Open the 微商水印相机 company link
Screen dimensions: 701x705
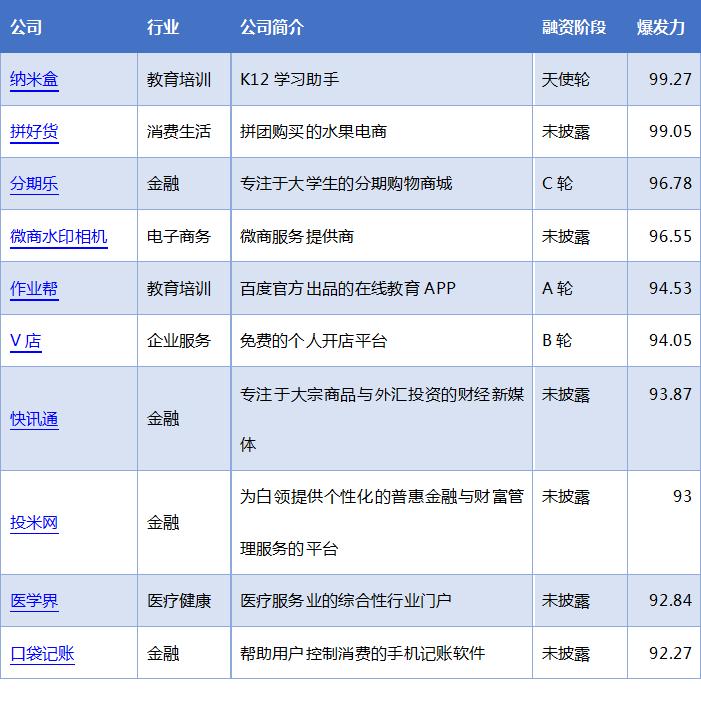tap(58, 236)
